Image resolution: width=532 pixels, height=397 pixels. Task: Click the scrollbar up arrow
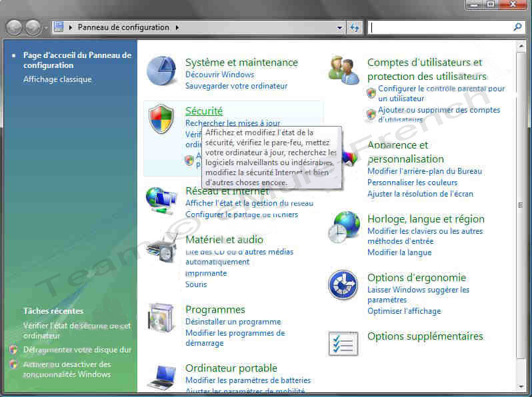521,46
